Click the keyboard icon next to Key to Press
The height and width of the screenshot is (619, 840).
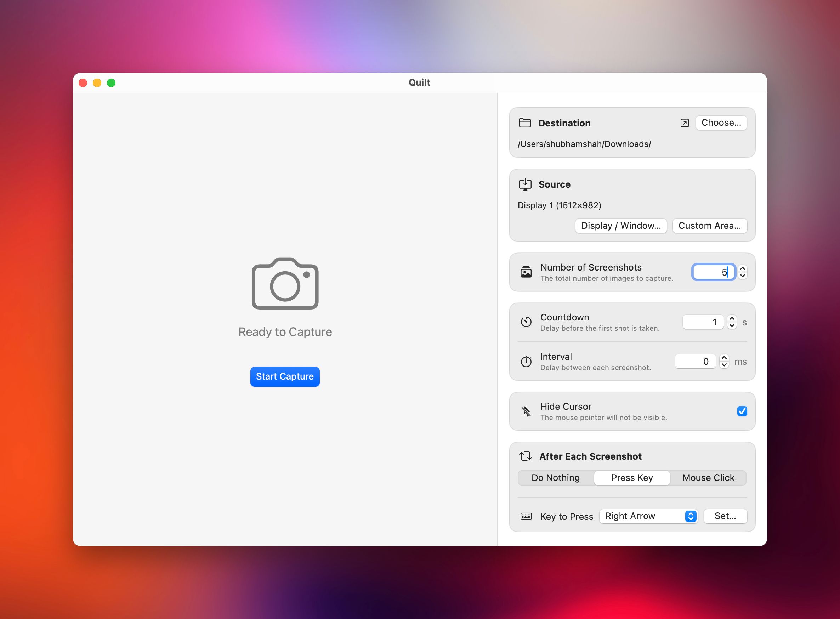pos(526,516)
